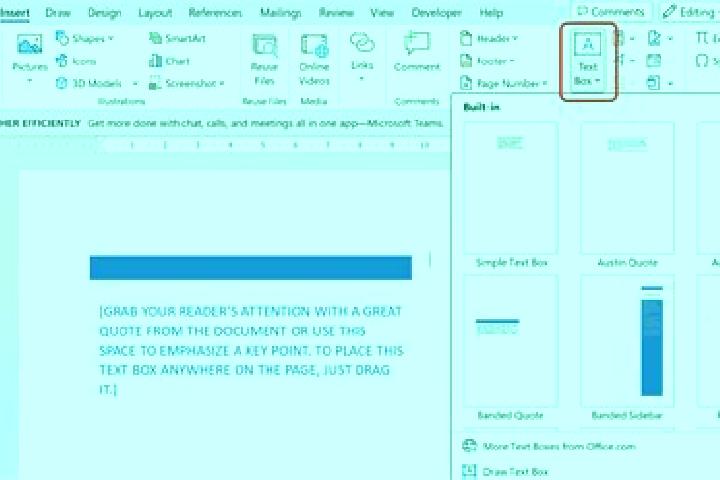Click the Comments button at top right
The width and height of the screenshot is (720, 480).
(611, 12)
